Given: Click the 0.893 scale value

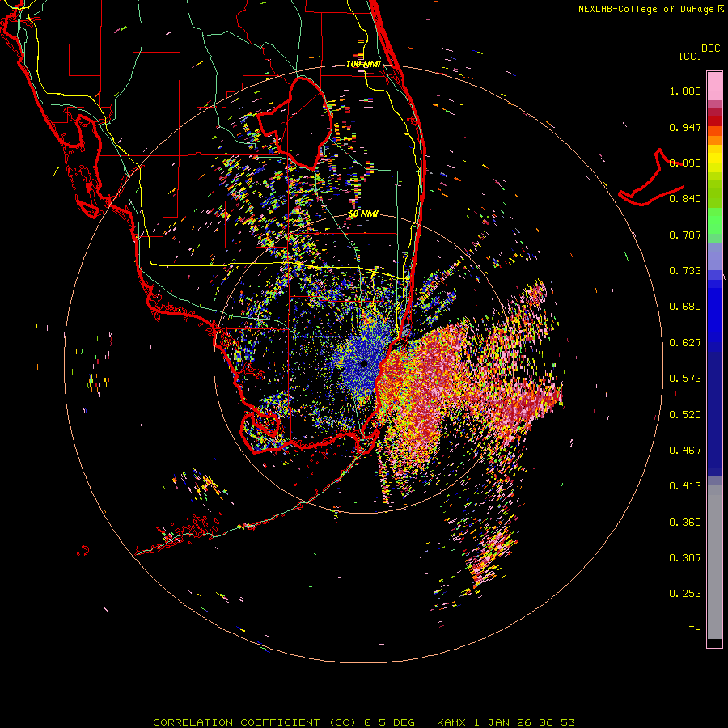Looking at the screenshot, I should [685, 163].
